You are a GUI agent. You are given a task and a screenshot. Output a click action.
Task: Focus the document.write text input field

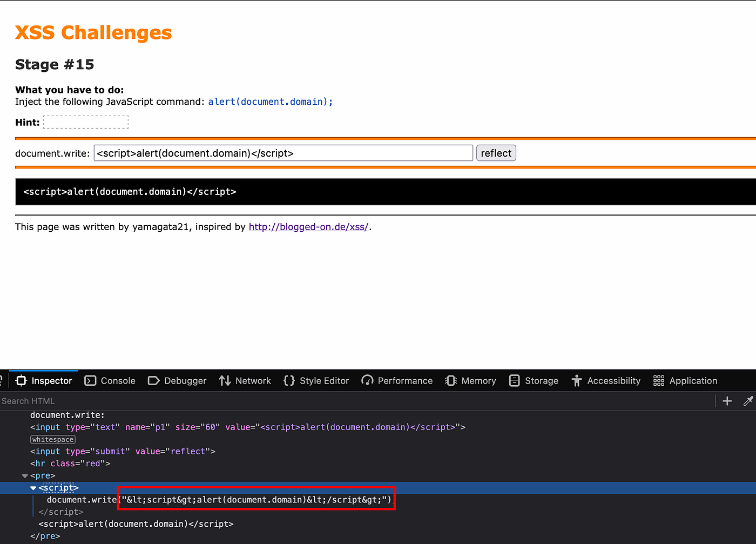click(x=283, y=153)
